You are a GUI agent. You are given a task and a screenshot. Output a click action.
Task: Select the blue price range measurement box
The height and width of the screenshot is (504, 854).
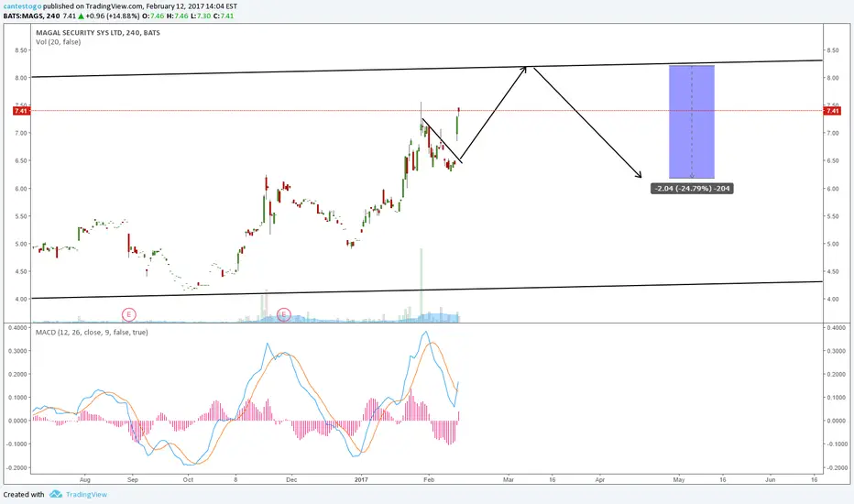[692, 122]
